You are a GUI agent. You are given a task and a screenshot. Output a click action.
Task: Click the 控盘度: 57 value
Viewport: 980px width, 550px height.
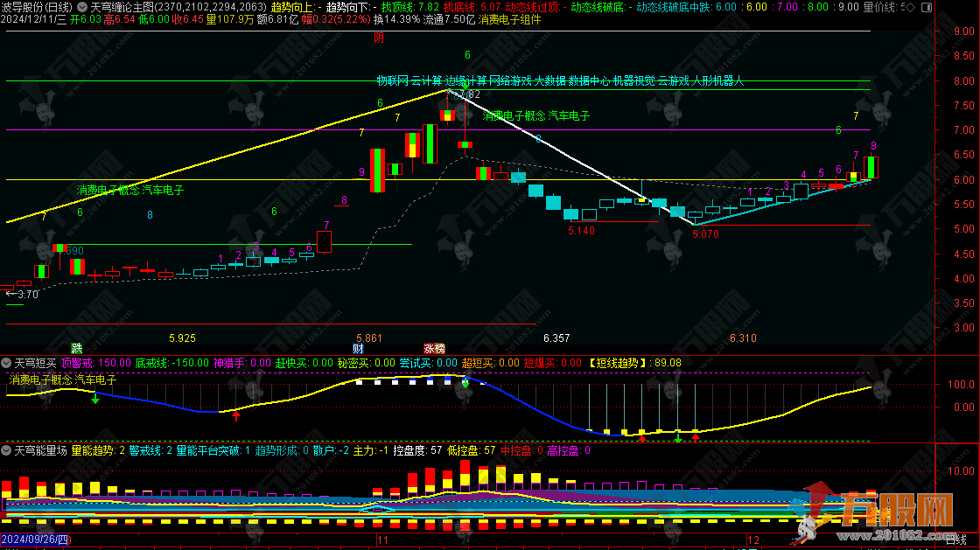pyautogui.click(x=417, y=450)
